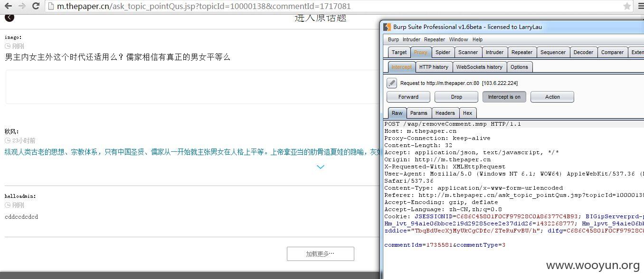This screenshot has width=644, height=279.
Task: Click the Forward button
Action: tap(408, 97)
